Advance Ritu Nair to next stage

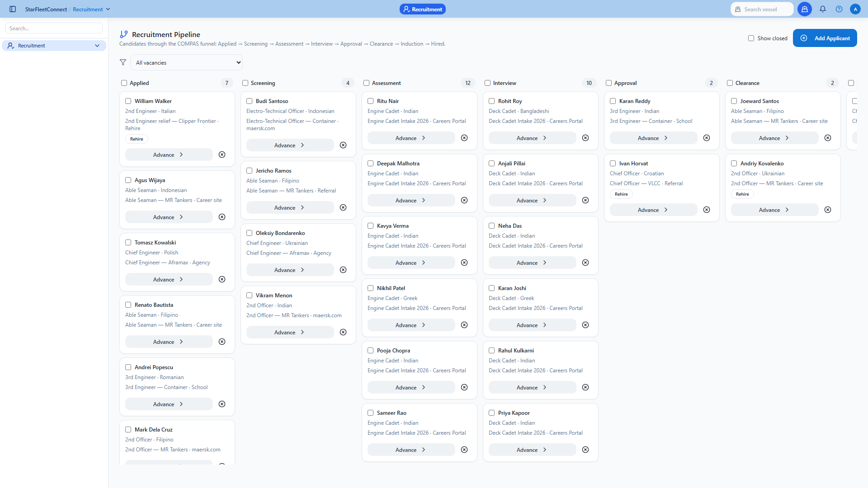(x=411, y=138)
